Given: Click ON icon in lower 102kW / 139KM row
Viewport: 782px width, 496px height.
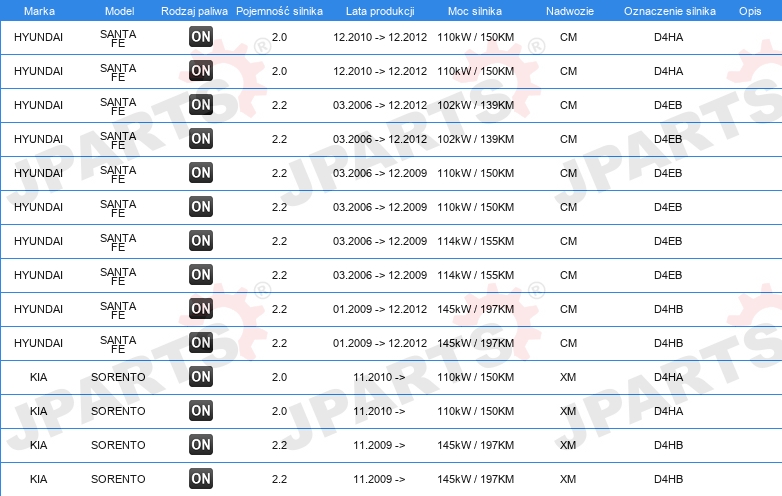Looking at the screenshot, I should click(x=201, y=138).
